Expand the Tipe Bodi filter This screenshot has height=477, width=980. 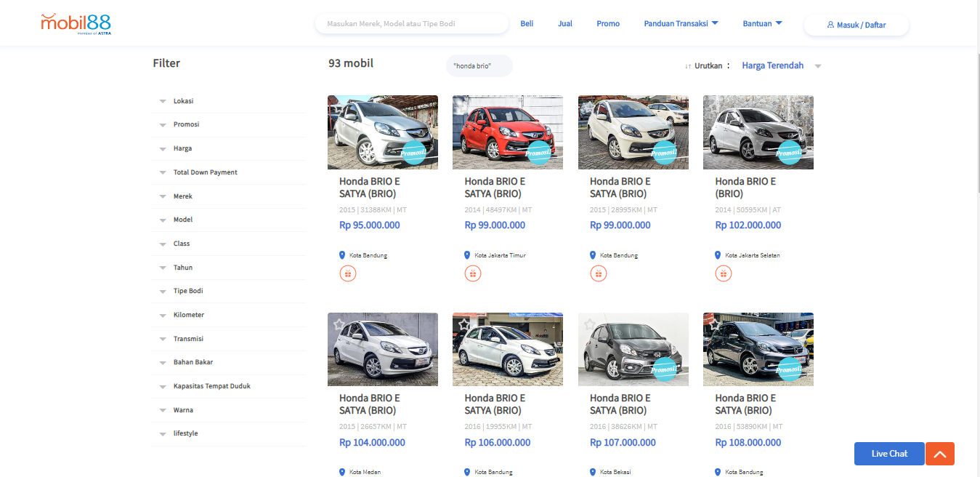[228, 291]
